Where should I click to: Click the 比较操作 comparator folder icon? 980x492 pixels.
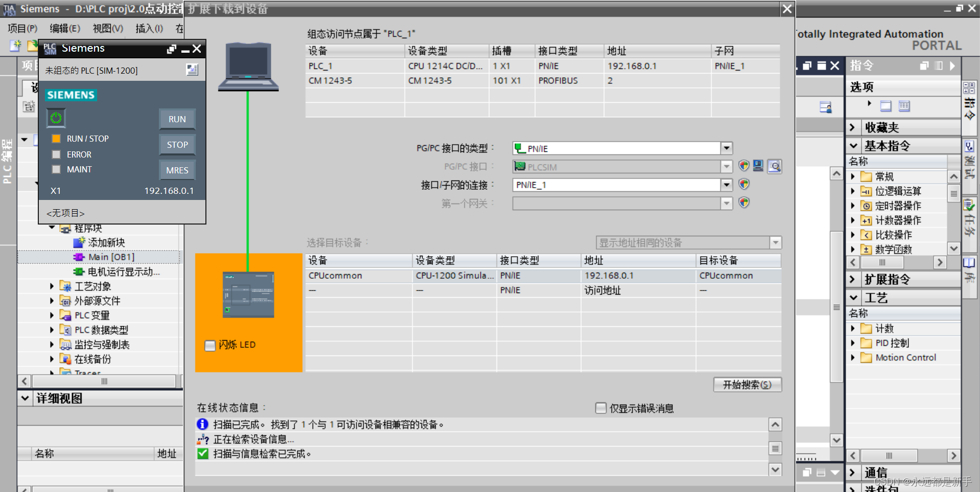click(866, 235)
